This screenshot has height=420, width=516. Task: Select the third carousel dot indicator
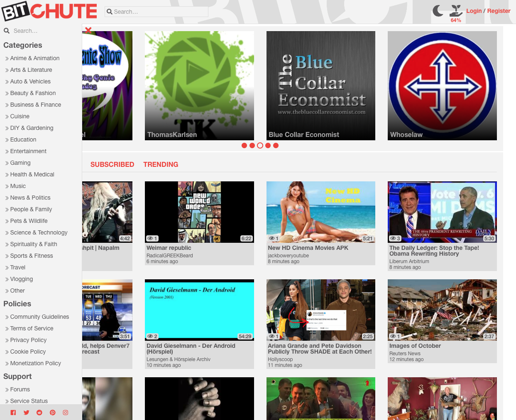click(x=260, y=146)
